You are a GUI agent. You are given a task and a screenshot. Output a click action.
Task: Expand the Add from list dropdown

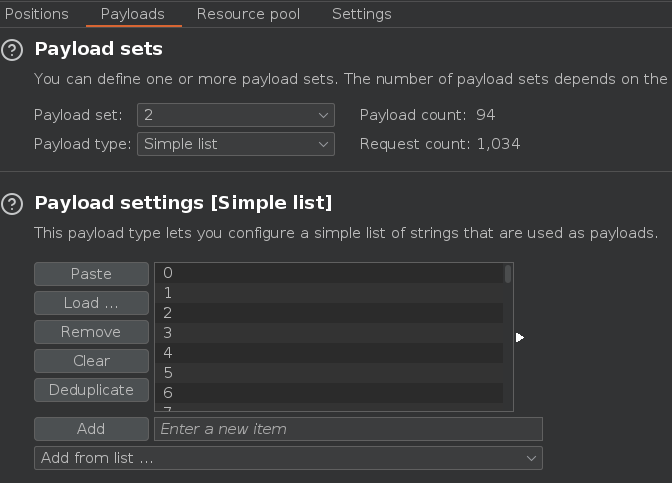288,458
